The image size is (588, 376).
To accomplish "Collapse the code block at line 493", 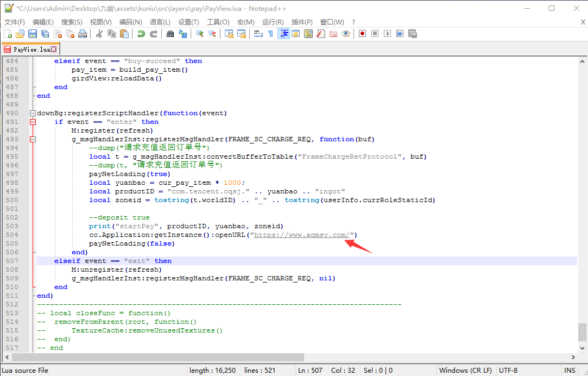I will (33, 139).
